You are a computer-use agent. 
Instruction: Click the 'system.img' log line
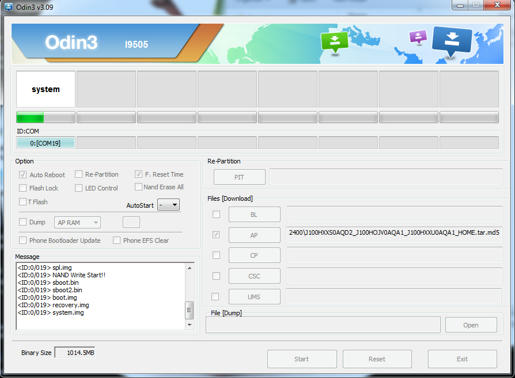pyautogui.click(x=51, y=313)
